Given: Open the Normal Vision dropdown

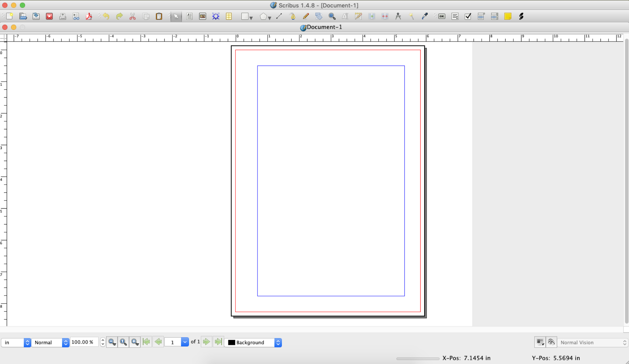Looking at the screenshot, I should tap(593, 342).
